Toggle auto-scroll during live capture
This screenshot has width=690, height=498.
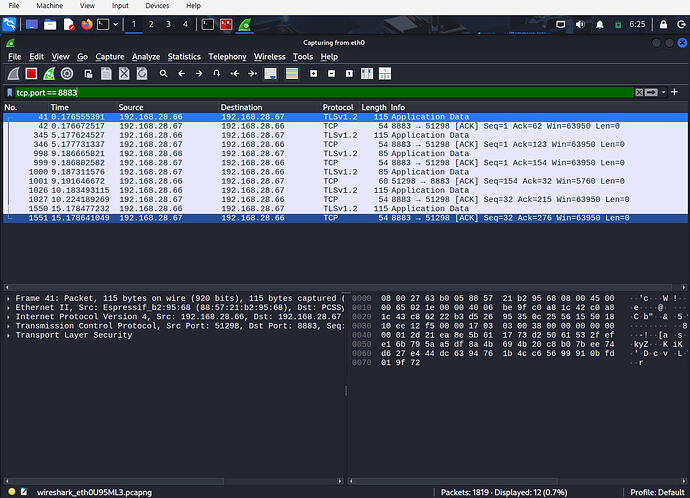point(270,73)
